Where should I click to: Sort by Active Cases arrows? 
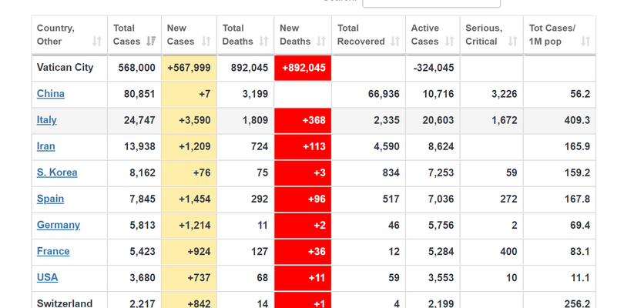click(450, 41)
